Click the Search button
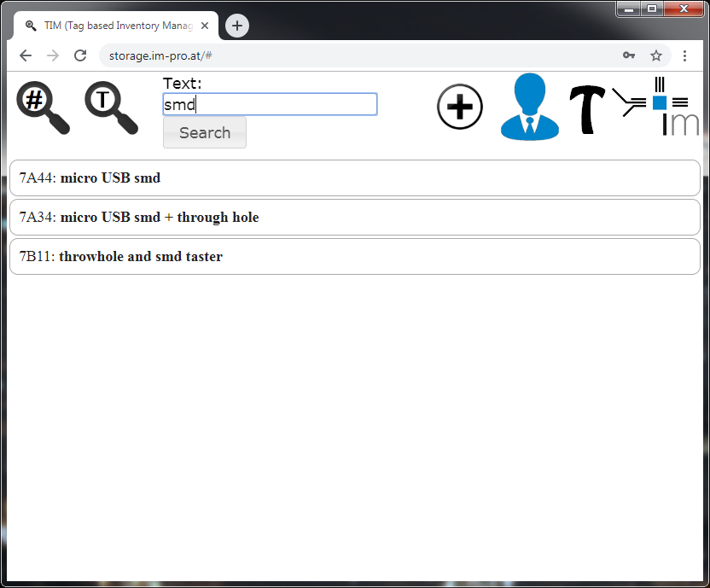This screenshot has height=588, width=710. click(204, 132)
